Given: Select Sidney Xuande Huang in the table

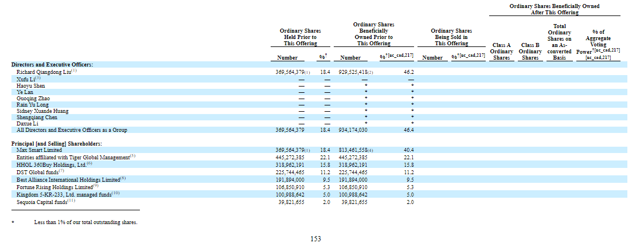Looking at the screenshot, I should 42,111.
